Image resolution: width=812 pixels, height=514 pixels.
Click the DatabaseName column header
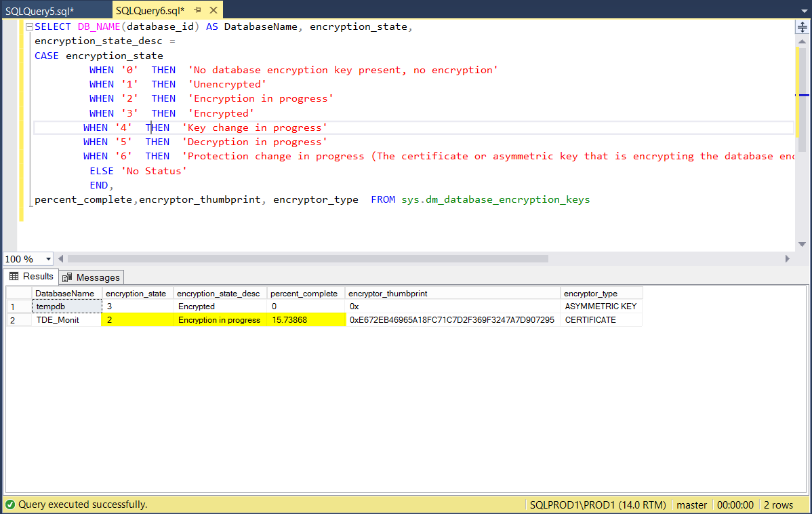pyautogui.click(x=65, y=294)
